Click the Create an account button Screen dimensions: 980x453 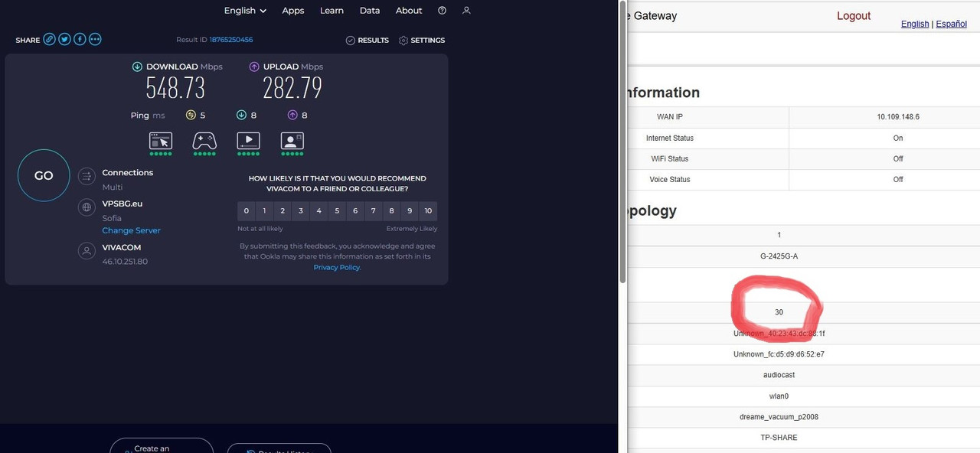click(x=162, y=445)
